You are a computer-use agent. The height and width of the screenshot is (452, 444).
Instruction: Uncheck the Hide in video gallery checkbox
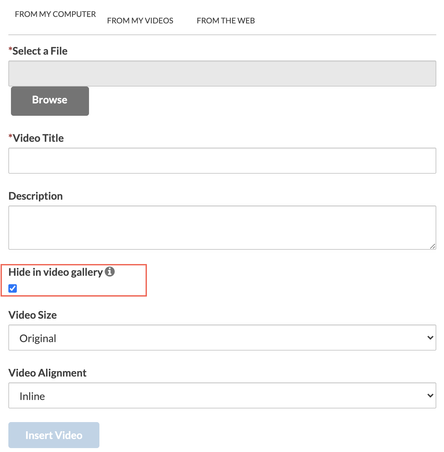(13, 288)
